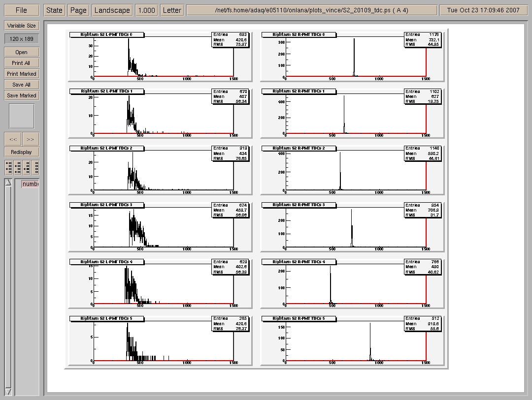
Task: Open the 1.000 scale dropdown
Action: point(147,10)
